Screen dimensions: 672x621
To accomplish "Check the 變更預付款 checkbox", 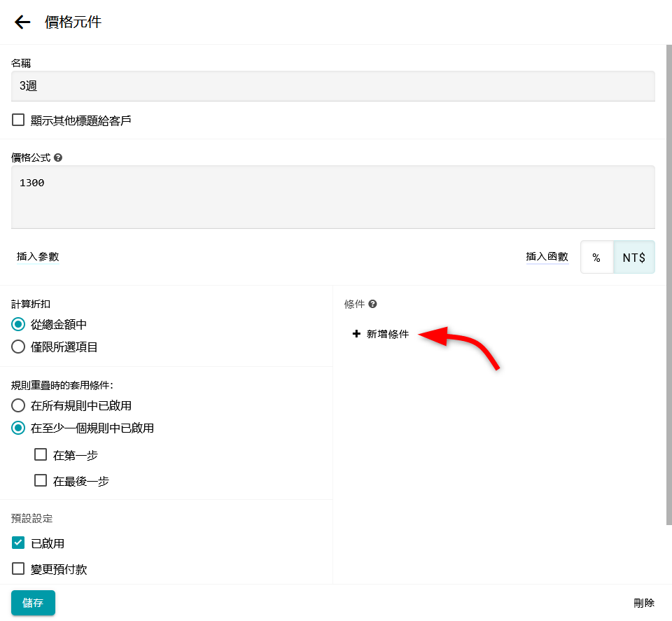I will coord(19,569).
